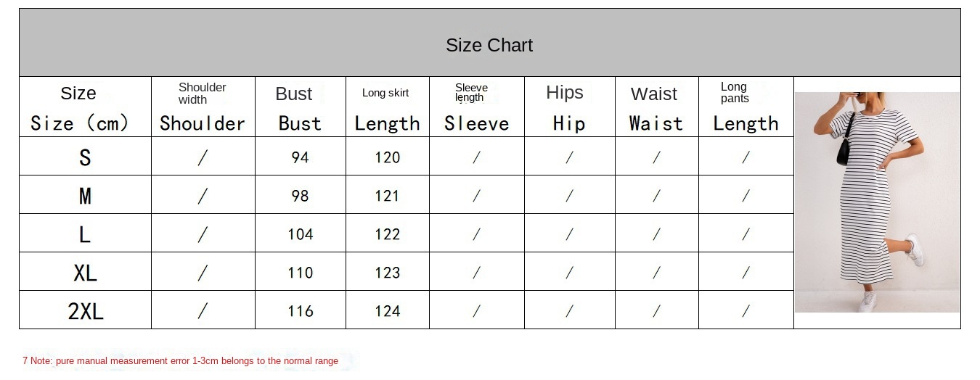Select the XL size row label
Image resolution: width=980 pixels, height=380 pixels.
click(85, 272)
